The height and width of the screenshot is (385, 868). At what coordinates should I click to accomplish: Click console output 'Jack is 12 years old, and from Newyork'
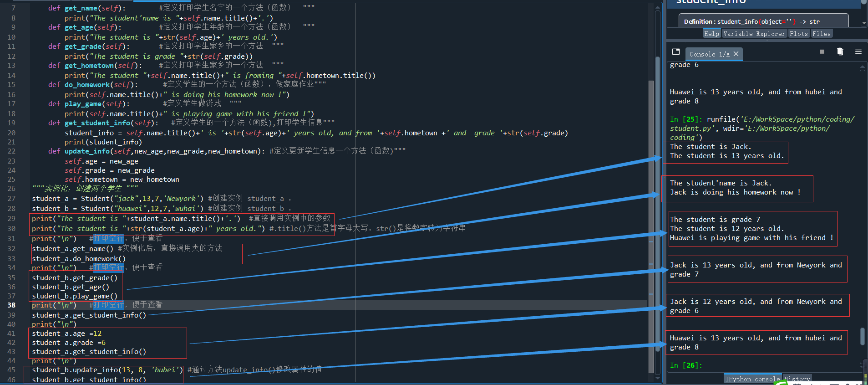point(747,302)
